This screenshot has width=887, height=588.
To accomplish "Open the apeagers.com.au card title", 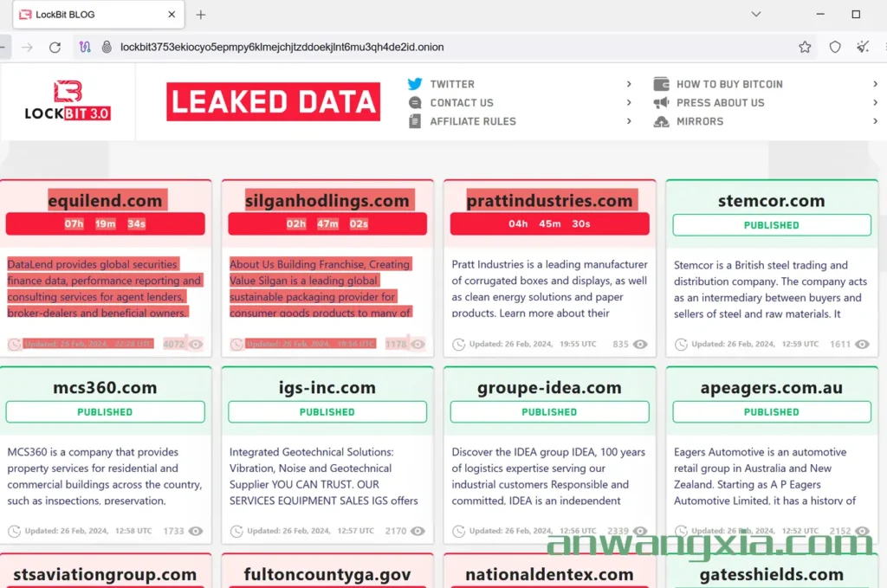I will (772, 388).
